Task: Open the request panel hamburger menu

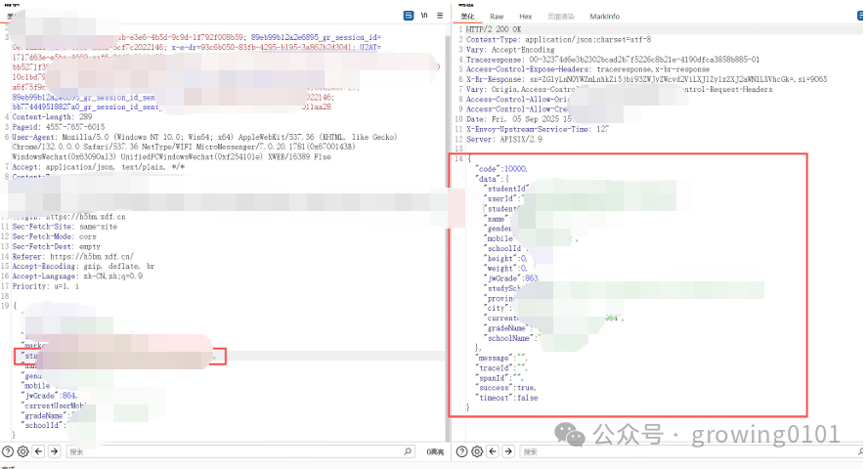Action: coord(440,16)
